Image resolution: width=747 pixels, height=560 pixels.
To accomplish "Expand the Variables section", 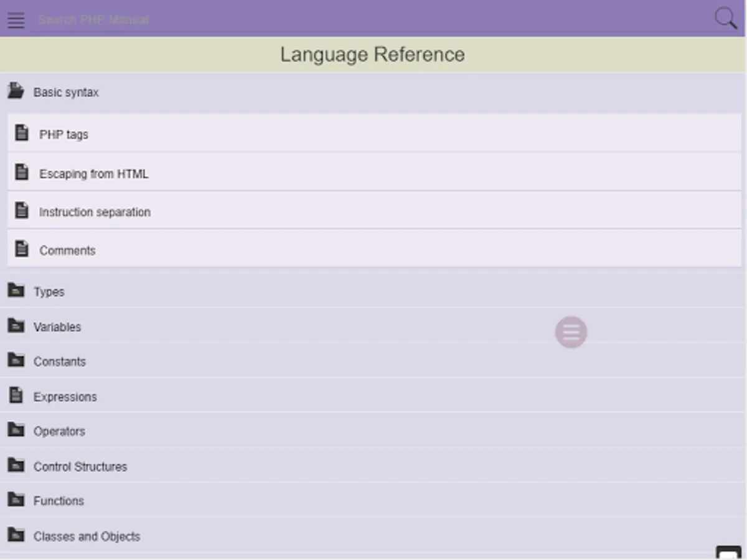I will [57, 327].
